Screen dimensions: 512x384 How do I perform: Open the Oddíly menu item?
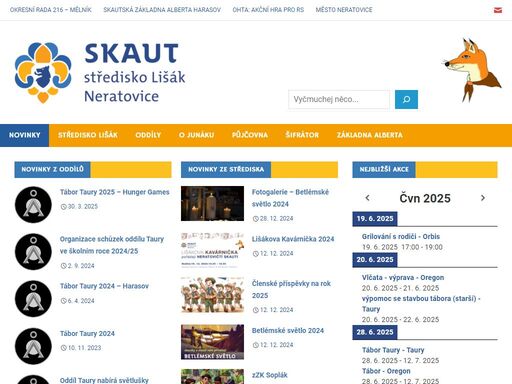point(148,135)
